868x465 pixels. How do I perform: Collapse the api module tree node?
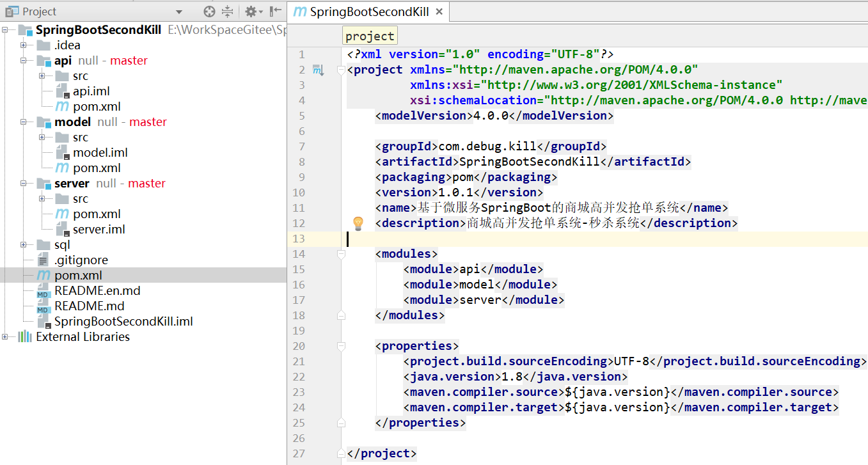click(24, 60)
